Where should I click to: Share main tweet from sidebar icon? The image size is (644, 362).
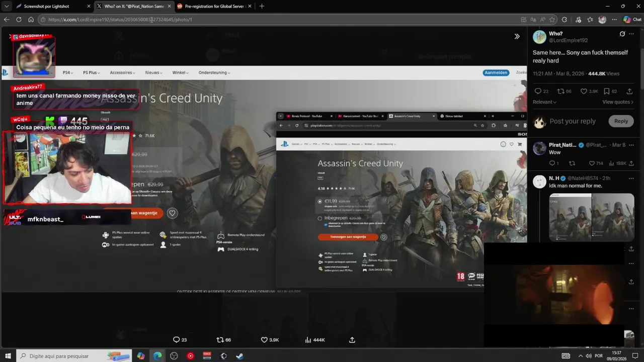tap(629, 92)
